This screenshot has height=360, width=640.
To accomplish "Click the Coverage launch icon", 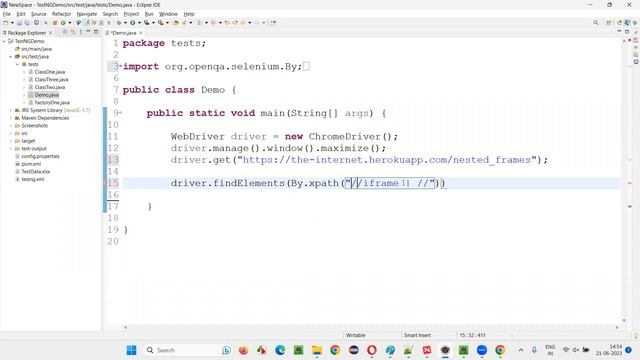I will click(146, 23).
